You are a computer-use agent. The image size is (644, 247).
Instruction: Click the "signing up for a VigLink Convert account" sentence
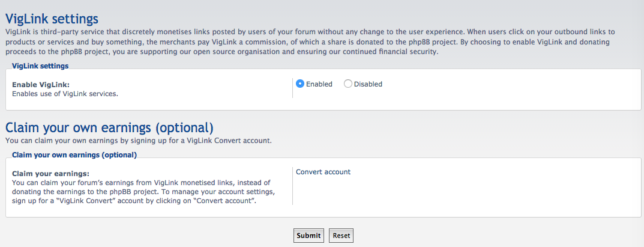click(x=138, y=141)
